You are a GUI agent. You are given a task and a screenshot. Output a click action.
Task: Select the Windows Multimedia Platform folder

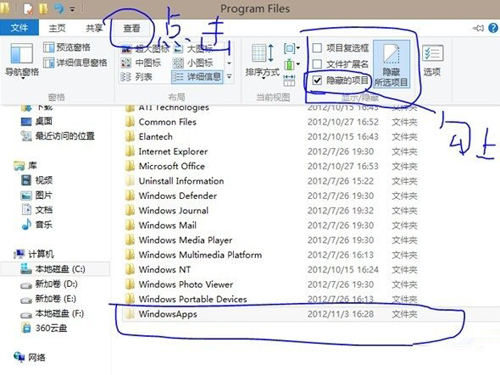(x=200, y=255)
